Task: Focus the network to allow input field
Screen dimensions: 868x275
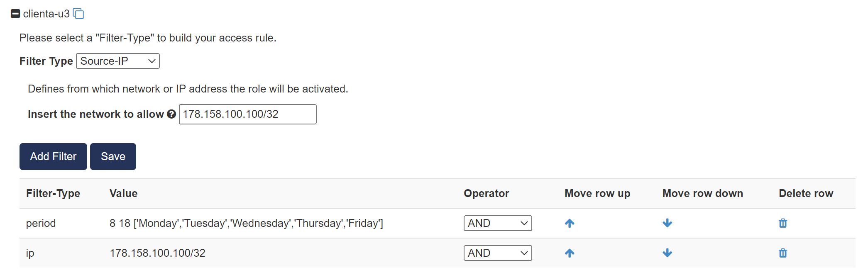Action: [x=247, y=114]
